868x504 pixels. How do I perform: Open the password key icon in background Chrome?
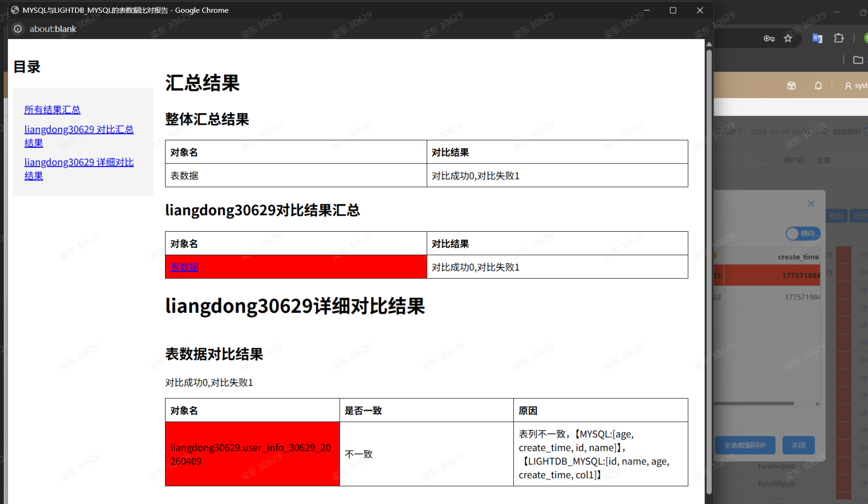pyautogui.click(x=769, y=38)
